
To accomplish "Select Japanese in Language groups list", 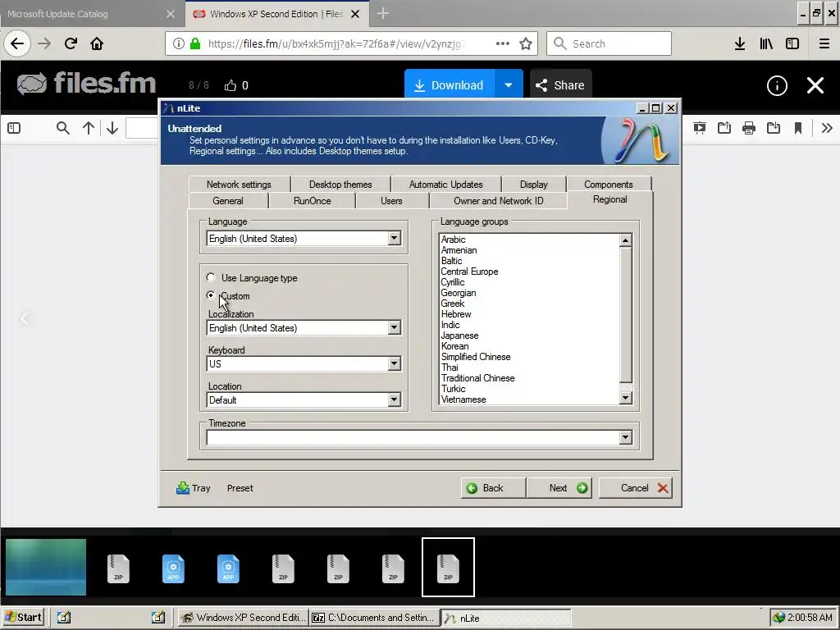I will coord(459,336).
